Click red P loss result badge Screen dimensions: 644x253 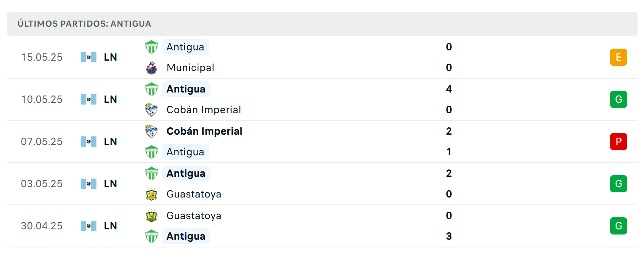[619, 142]
